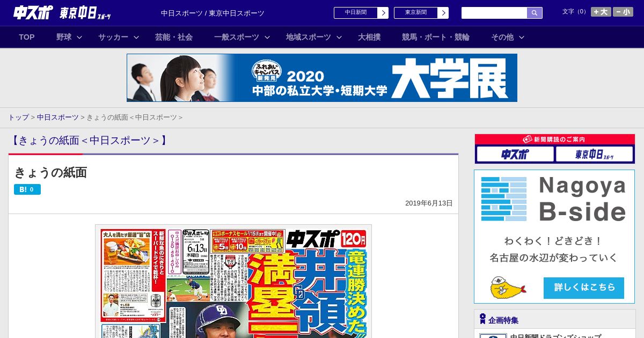
Task: Click the 【きょうの紙面＜中日スポーツ＞】 section heading
Action: pos(90,141)
